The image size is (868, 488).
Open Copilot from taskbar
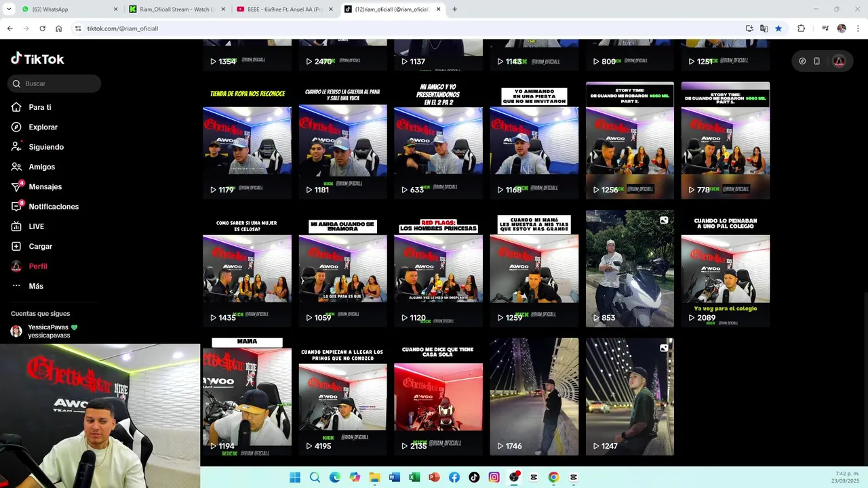point(355,477)
